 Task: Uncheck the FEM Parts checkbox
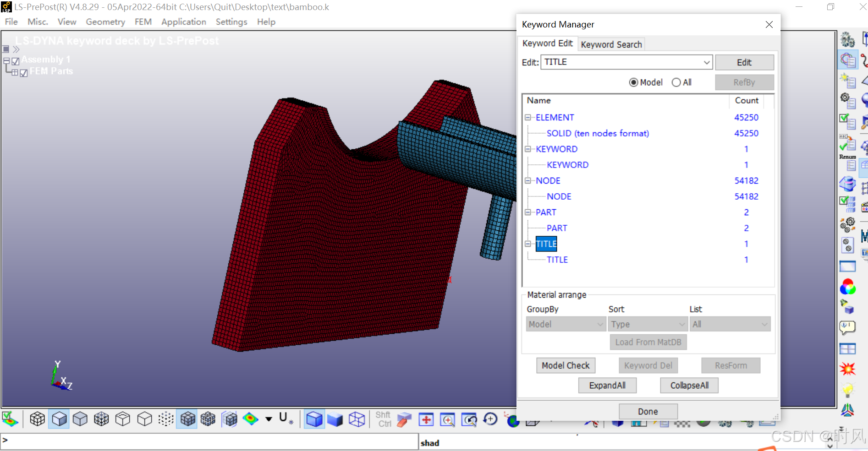[24, 73]
